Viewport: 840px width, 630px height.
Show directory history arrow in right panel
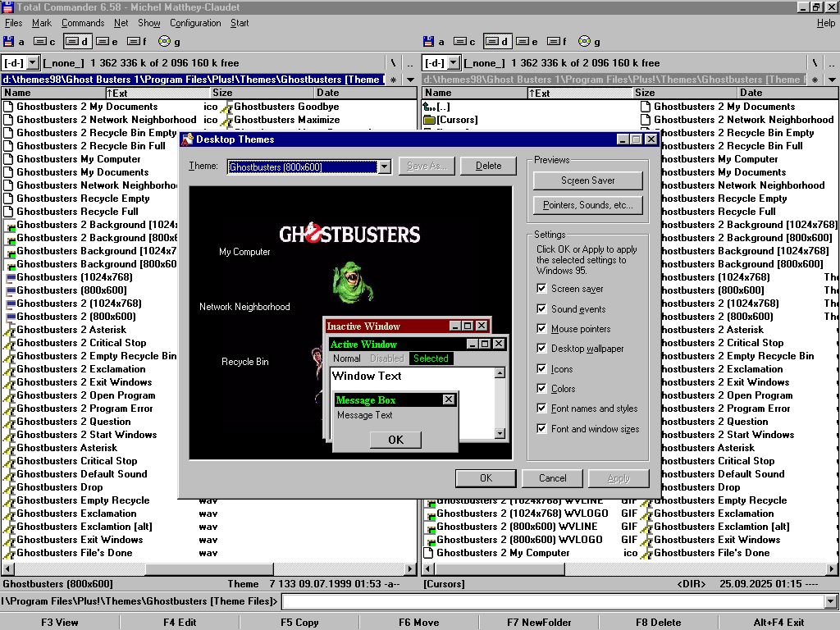click(830, 80)
